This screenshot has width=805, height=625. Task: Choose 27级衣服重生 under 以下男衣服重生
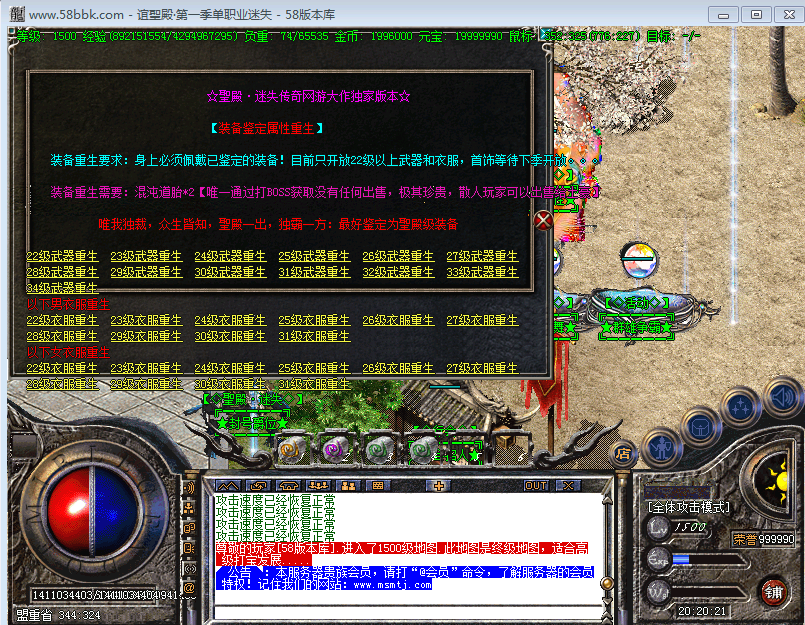482,320
